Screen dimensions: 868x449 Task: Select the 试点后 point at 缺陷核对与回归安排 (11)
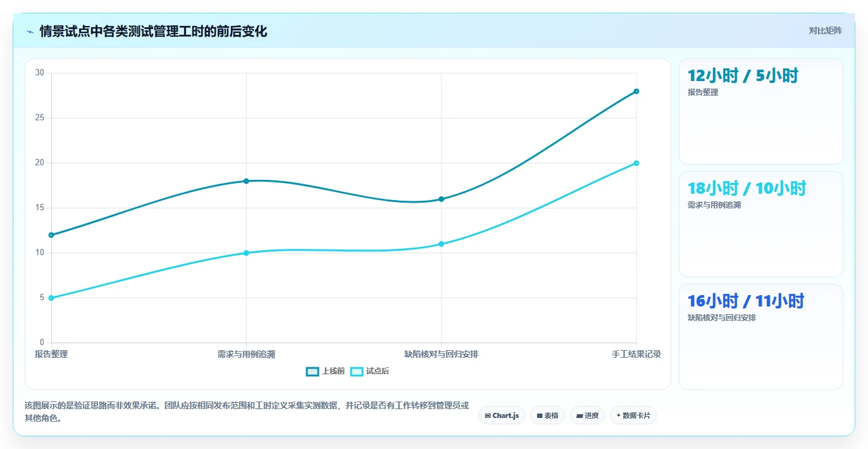(x=442, y=244)
